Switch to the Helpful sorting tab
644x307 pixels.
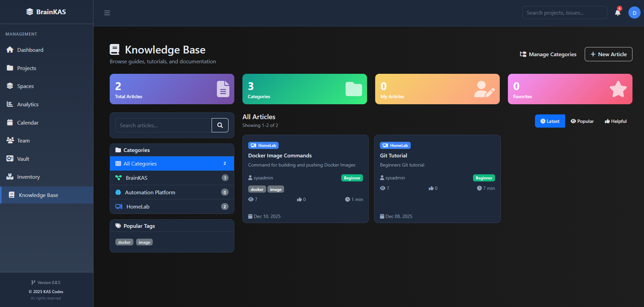point(615,121)
